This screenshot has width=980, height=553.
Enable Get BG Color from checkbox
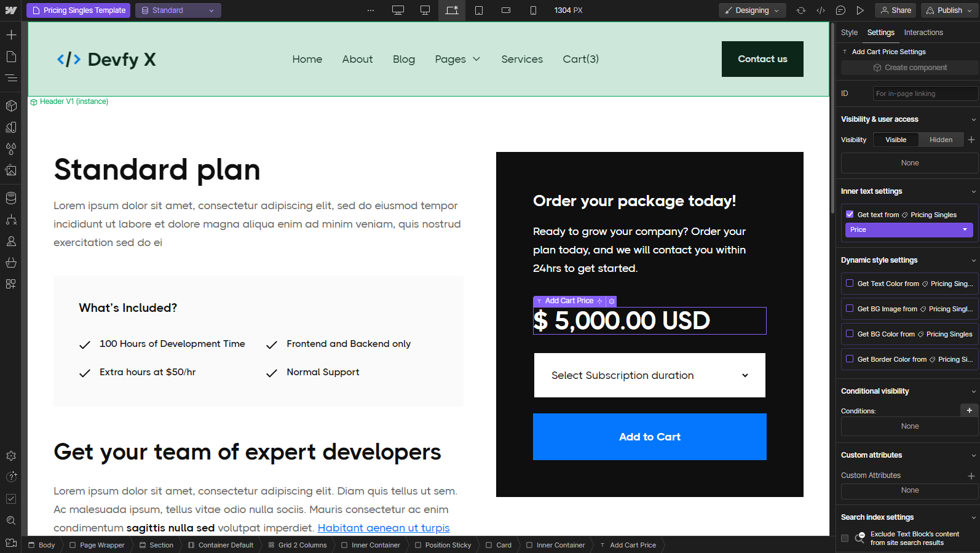(850, 333)
